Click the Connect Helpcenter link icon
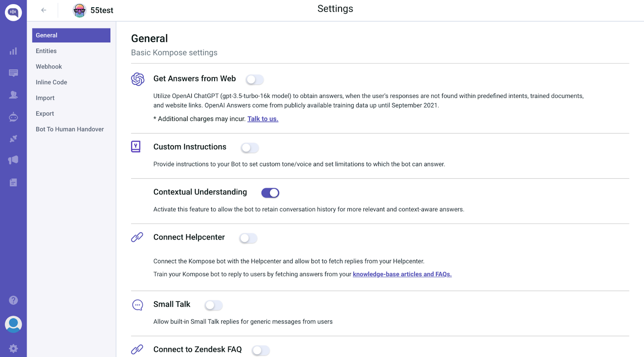This screenshot has height=357, width=644. 137,237
